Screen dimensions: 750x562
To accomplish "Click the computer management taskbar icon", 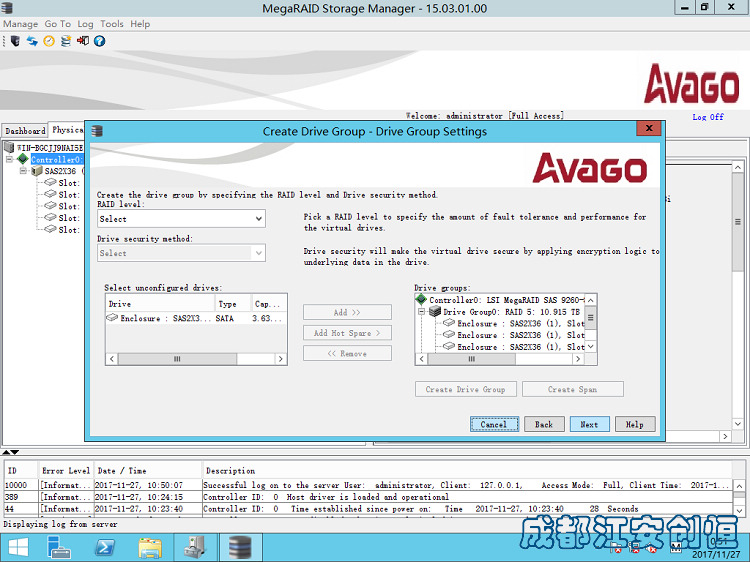I will point(195,547).
